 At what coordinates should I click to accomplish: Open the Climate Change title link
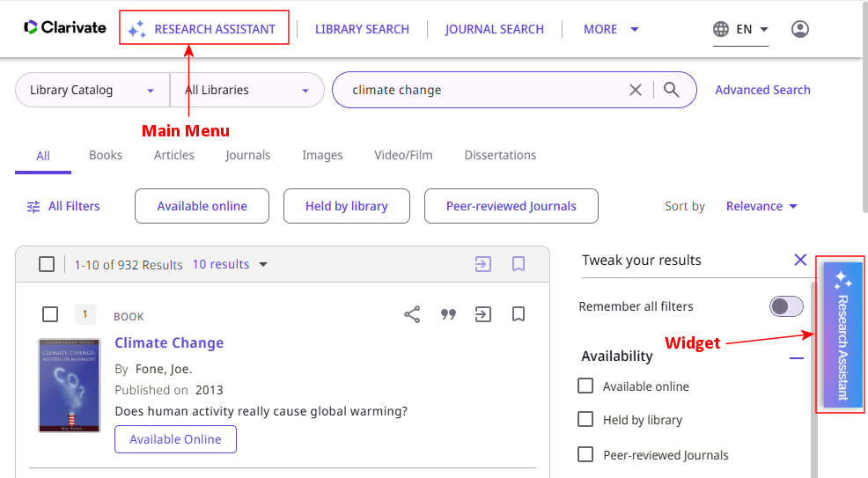point(169,343)
